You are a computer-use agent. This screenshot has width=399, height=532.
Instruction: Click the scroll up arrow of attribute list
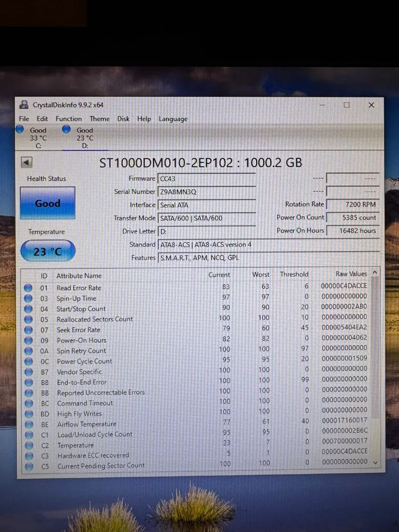(x=376, y=273)
